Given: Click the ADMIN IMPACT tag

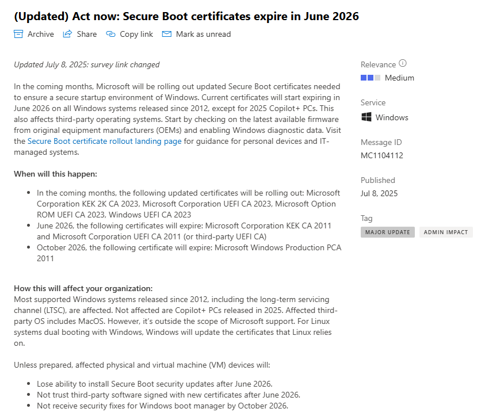Looking at the screenshot, I should pyautogui.click(x=446, y=232).
